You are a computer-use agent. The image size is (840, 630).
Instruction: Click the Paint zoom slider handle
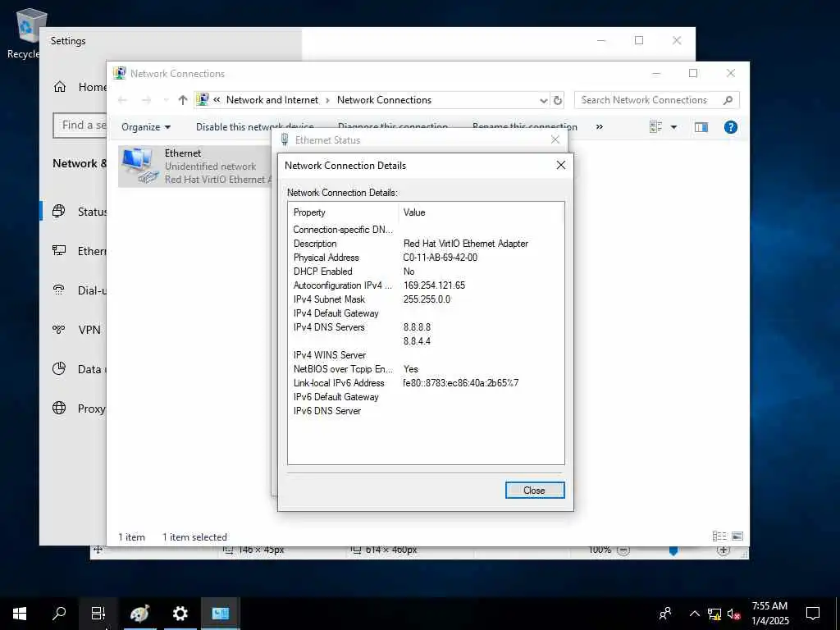673,550
